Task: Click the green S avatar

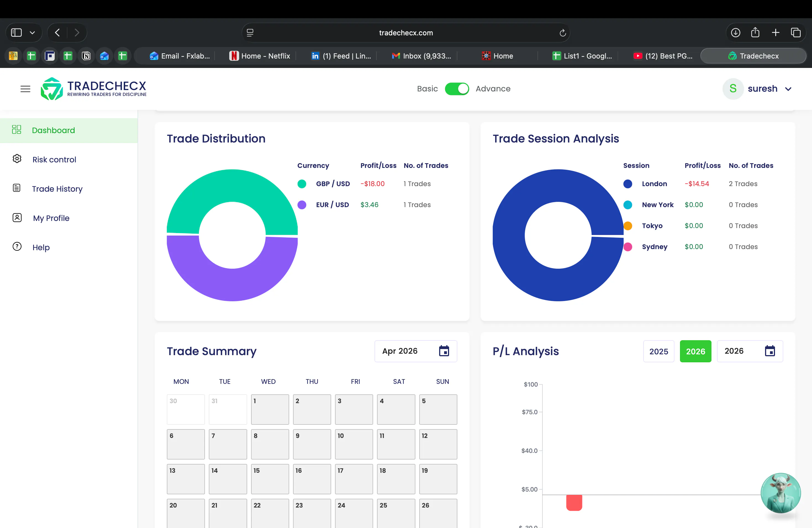Action: [x=733, y=89]
